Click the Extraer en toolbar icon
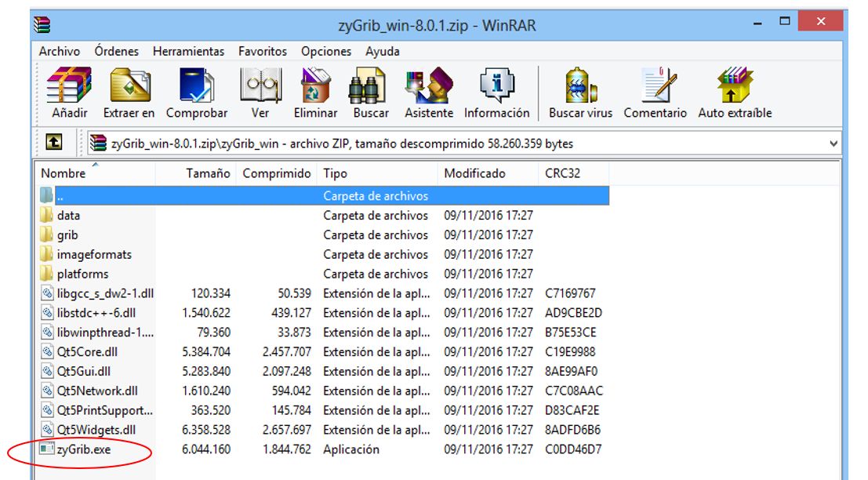This screenshot has height=480, width=868. tap(129, 85)
